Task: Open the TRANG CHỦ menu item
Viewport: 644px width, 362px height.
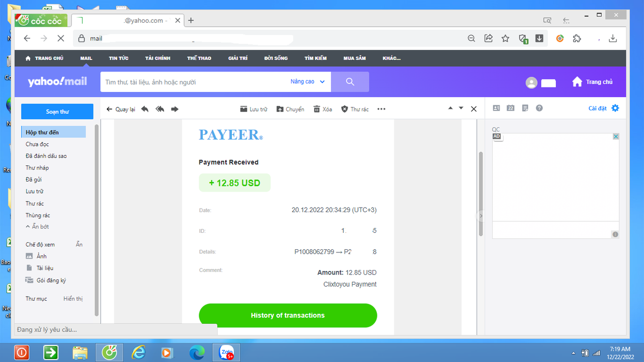Action: coord(44,58)
